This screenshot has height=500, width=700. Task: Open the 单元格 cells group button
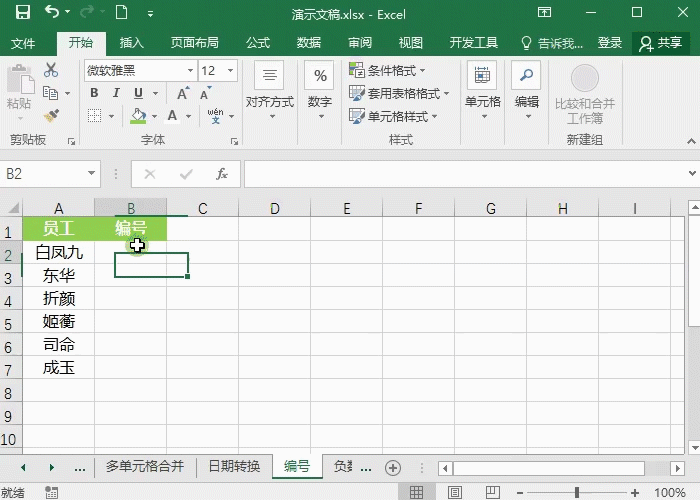pyautogui.click(x=483, y=91)
